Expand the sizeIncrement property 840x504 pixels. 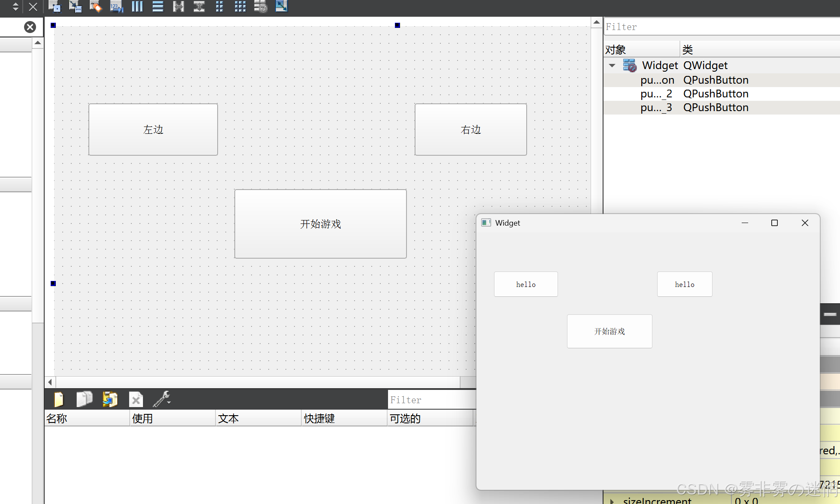coord(612,501)
